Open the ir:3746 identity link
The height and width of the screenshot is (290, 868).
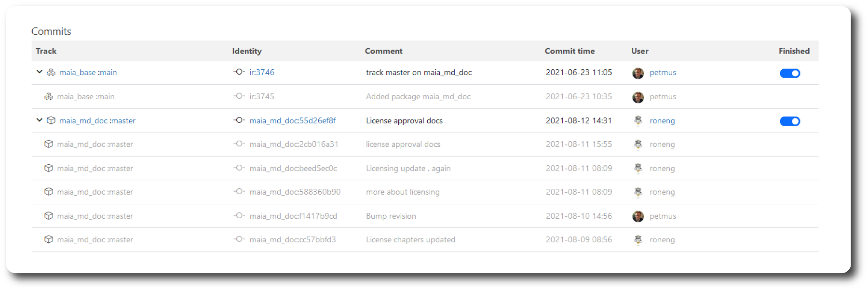tap(262, 72)
